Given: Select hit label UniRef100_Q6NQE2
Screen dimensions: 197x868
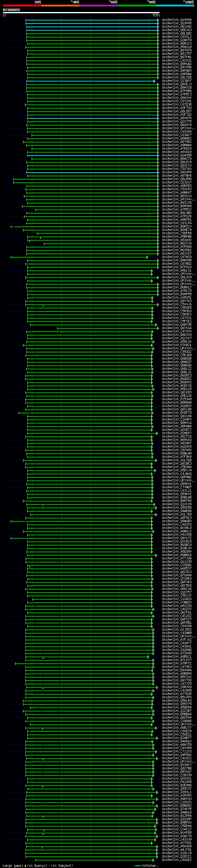Looking at the screenshot, I should (x=177, y=139).
